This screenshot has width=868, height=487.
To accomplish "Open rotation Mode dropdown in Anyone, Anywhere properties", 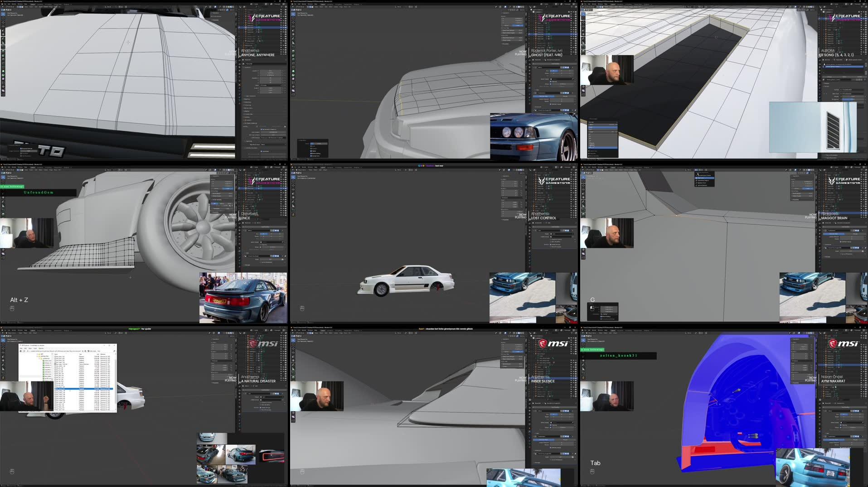I will (272, 85).
